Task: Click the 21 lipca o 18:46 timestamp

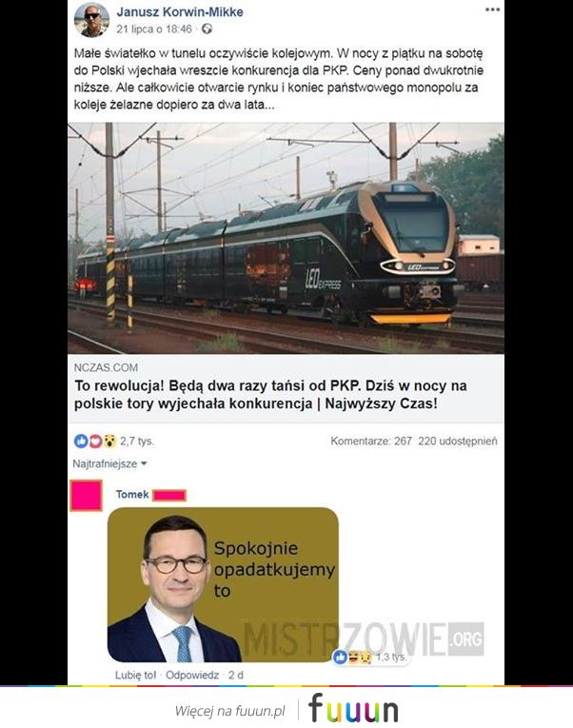Action: coord(153,29)
